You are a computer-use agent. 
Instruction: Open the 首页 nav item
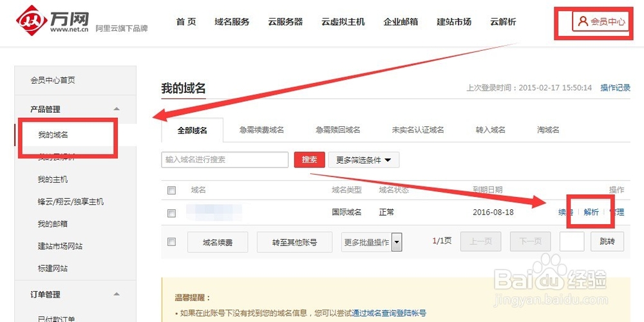pos(186,22)
